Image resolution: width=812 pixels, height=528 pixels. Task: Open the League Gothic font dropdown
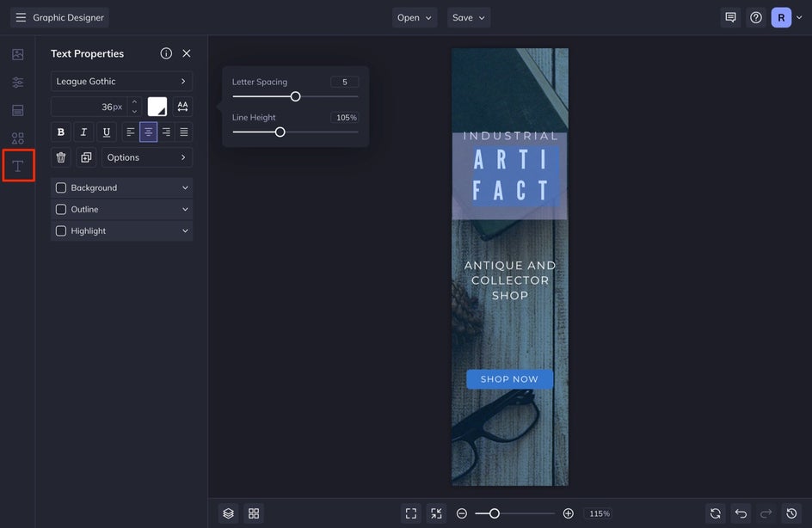pos(121,82)
